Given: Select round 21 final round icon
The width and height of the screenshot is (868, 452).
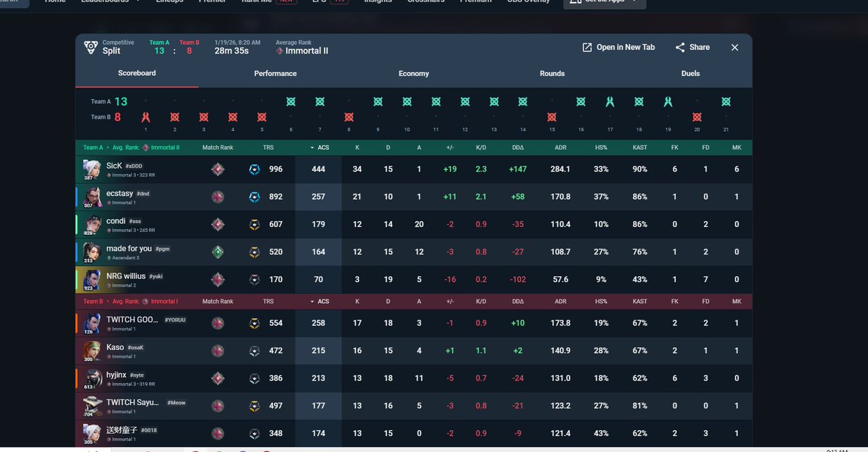Looking at the screenshot, I should click(726, 101).
